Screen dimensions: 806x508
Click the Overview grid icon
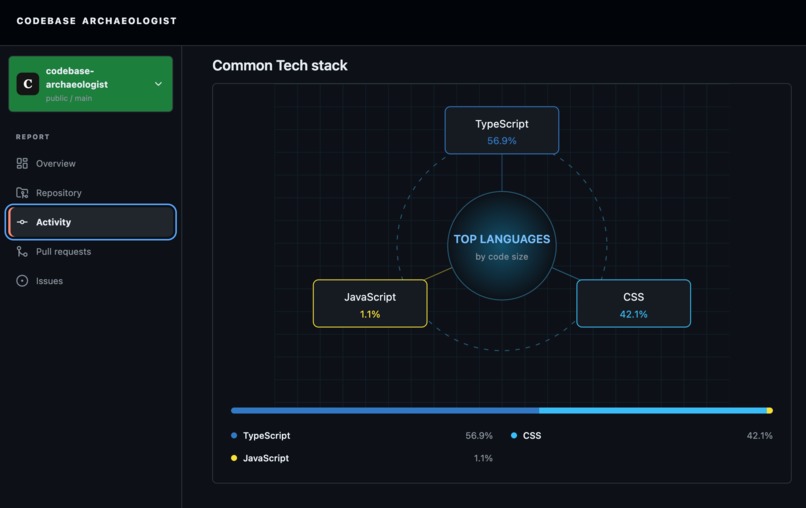[x=22, y=164]
